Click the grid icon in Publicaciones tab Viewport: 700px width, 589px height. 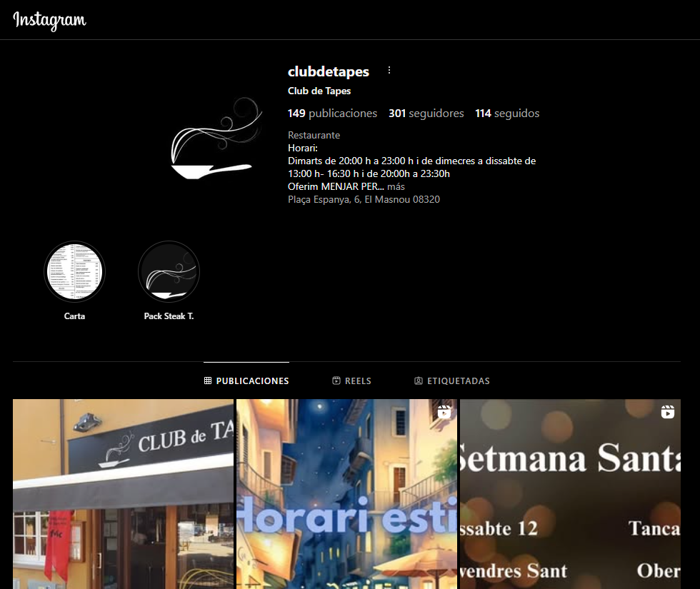click(208, 381)
